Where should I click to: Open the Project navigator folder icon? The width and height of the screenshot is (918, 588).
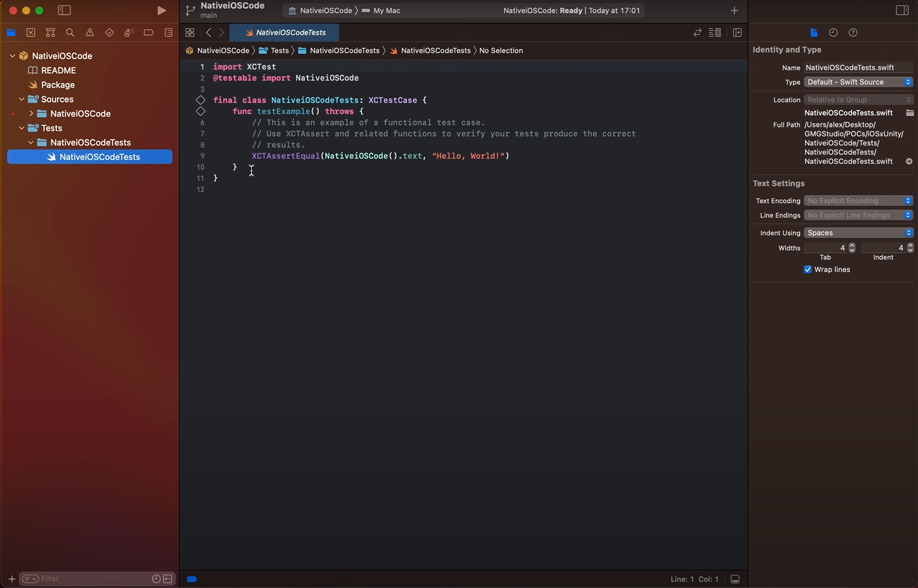(11, 33)
